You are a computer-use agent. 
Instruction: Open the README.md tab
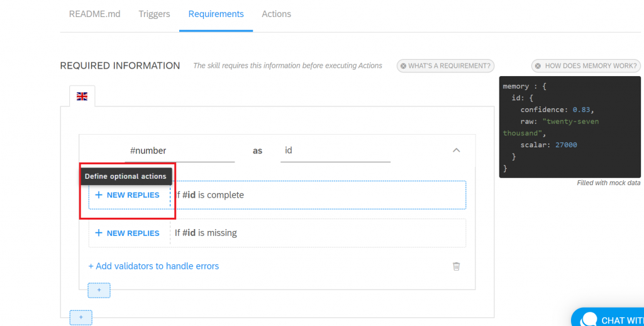[94, 14]
